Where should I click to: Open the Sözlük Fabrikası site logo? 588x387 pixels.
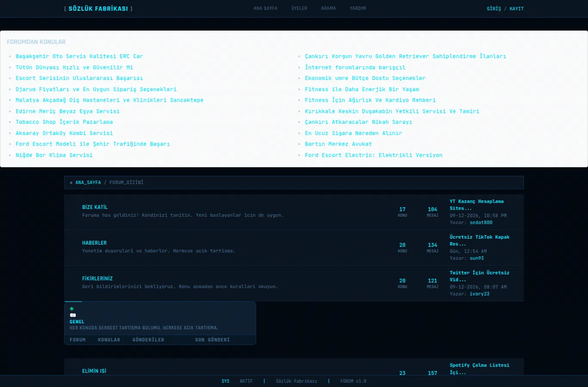click(x=98, y=9)
